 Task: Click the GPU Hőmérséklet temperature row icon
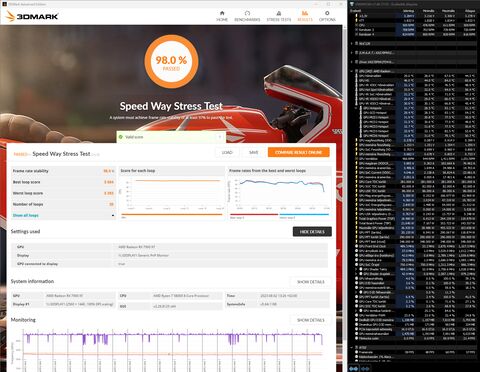[356, 76]
